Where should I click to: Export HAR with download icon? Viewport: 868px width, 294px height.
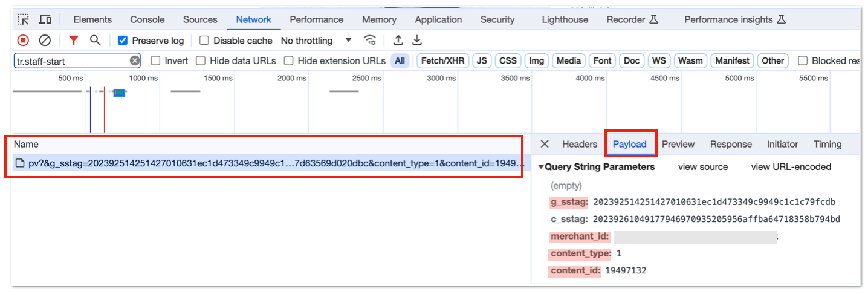pos(417,41)
